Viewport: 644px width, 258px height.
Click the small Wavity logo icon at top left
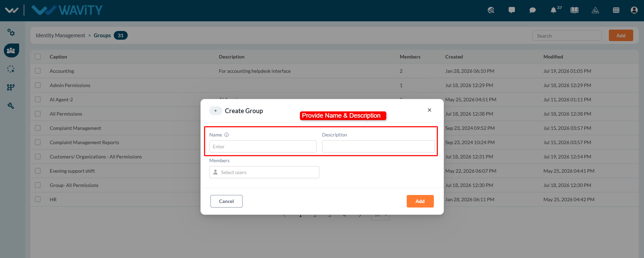(x=11, y=10)
